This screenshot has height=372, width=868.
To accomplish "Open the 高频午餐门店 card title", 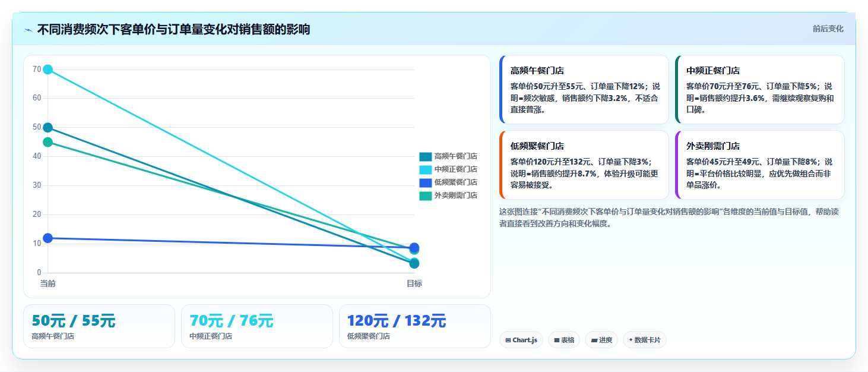I will [537, 71].
